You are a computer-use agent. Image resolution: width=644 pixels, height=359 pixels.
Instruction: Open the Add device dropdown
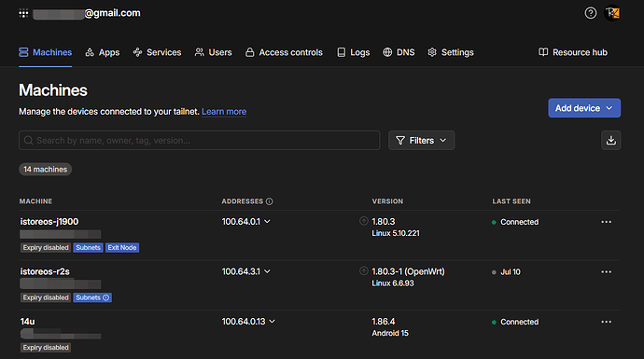(x=584, y=108)
